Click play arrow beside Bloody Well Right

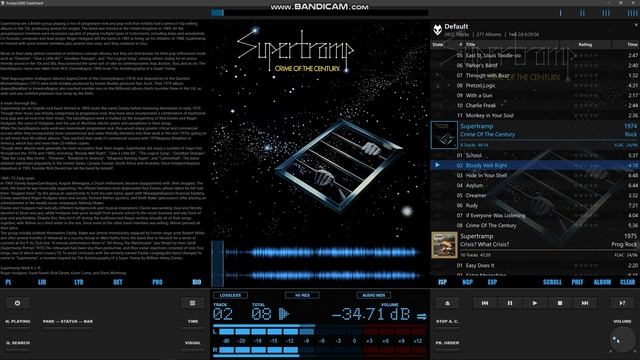tap(437, 165)
